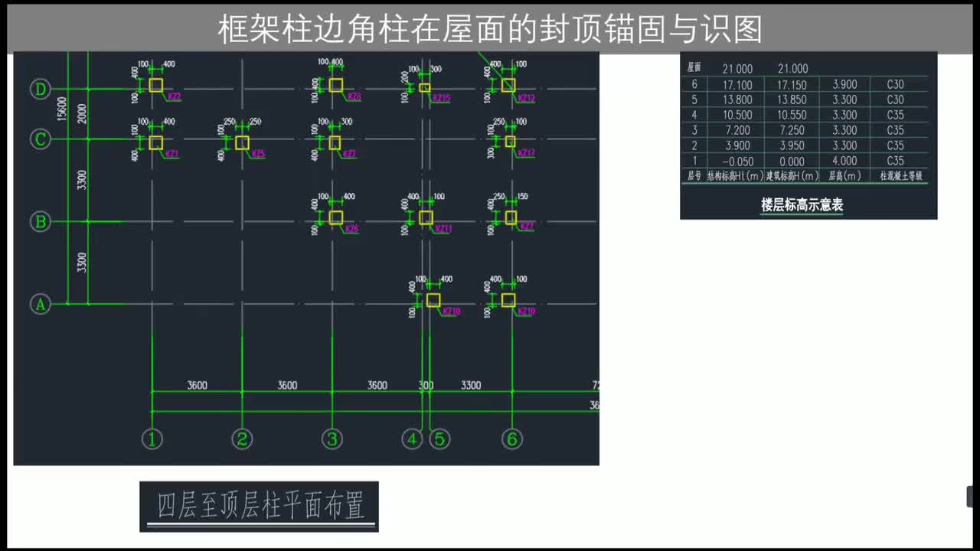This screenshot has width=980, height=551.
Task: Select axis bubble D
Action: tap(40, 90)
